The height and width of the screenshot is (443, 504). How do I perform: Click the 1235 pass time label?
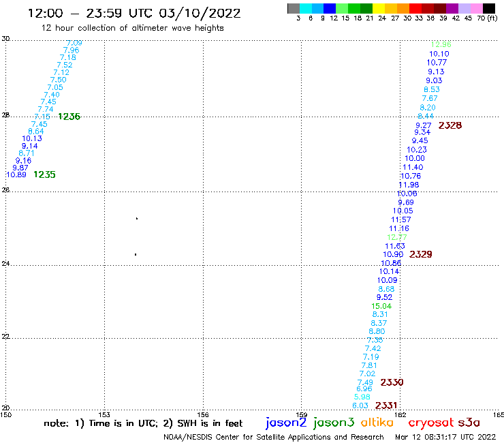click(x=45, y=174)
